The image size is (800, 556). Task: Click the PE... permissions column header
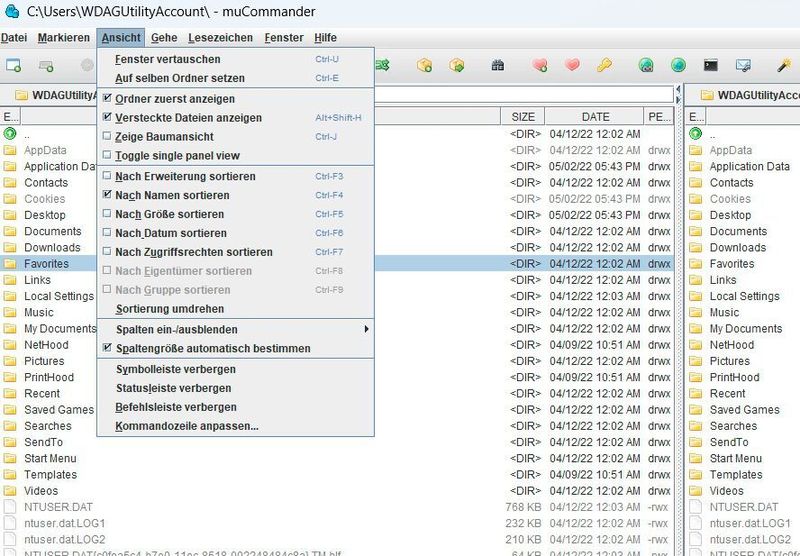tap(659, 116)
